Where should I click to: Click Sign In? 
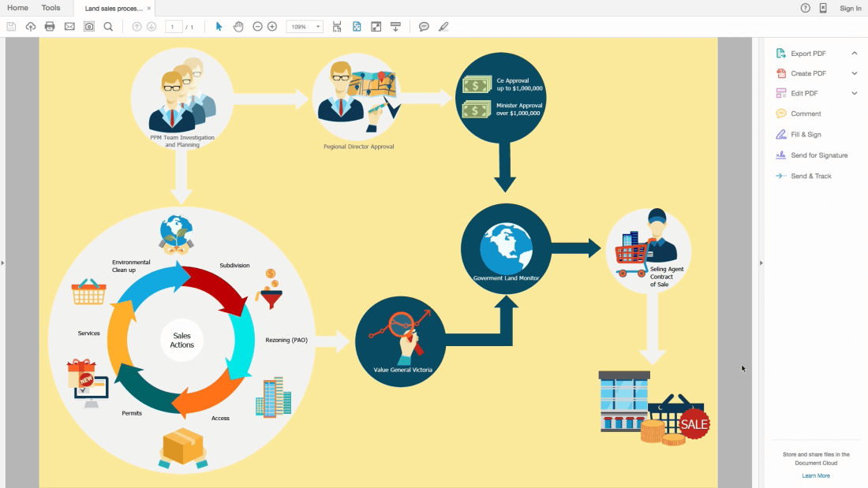pyautogui.click(x=851, y=9)
